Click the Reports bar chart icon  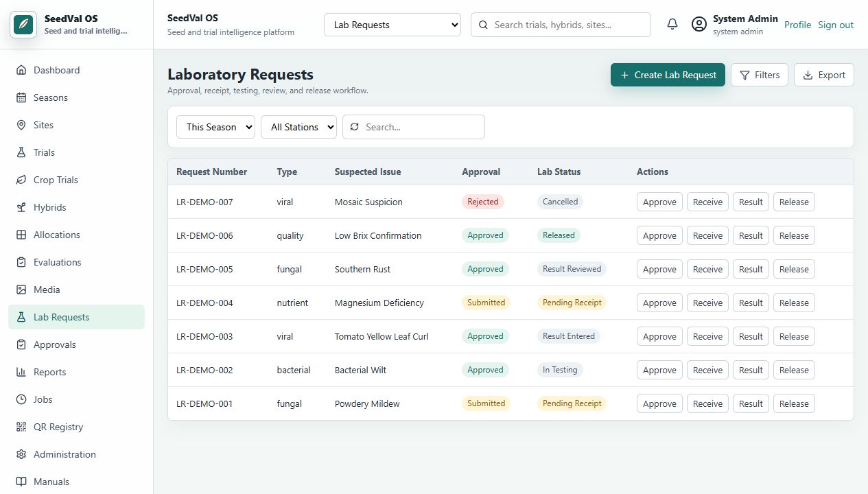pyautogui.click(x=21, y=372)
